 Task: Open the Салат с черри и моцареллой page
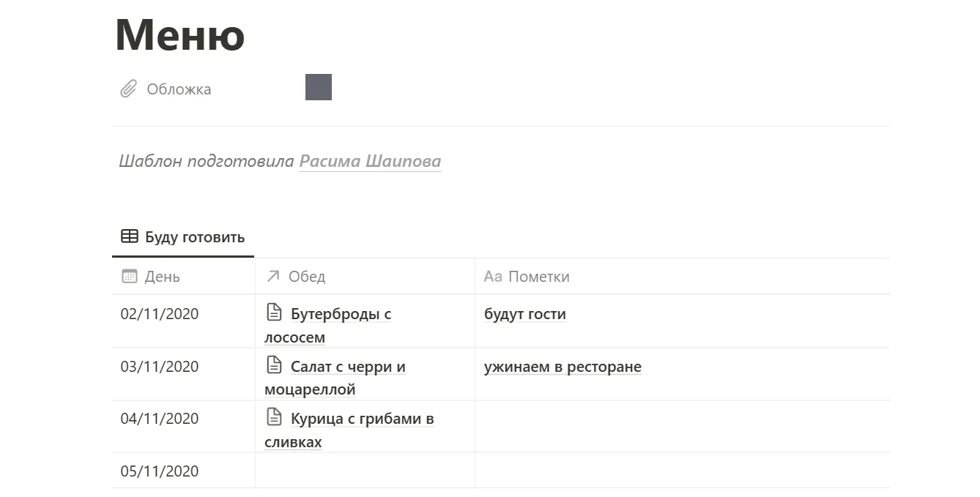(348, 367)
